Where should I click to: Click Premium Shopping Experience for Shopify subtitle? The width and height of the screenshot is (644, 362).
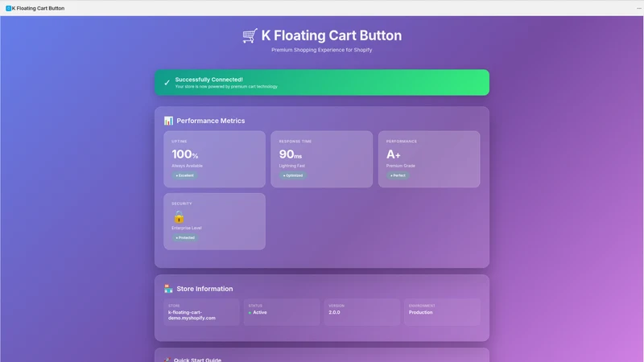click(x=321, y=50)
